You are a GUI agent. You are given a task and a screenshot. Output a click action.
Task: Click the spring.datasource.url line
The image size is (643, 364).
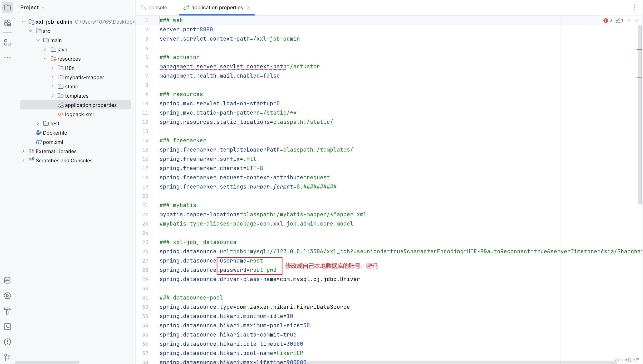click(x=400, y=251)
